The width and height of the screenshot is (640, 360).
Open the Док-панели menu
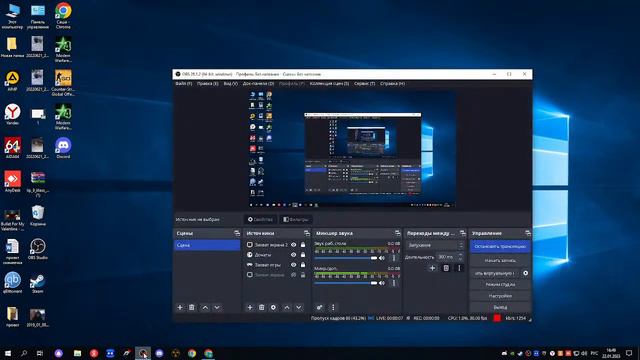pos(258,84)
